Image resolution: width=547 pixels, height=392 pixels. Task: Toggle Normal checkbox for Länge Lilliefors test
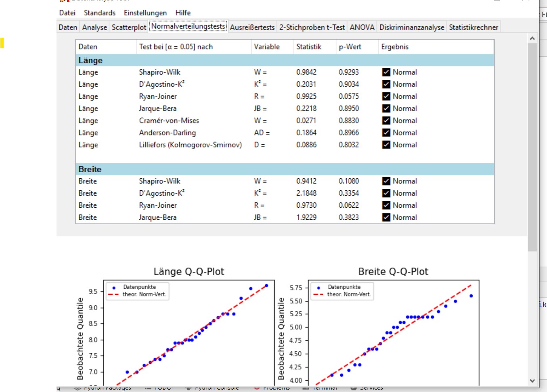tap(386, 145)
